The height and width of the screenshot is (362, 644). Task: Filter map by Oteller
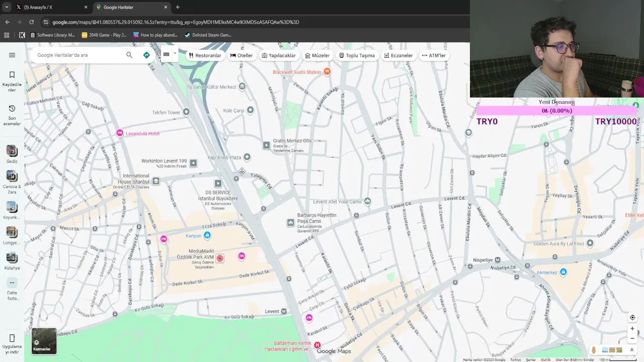click(242, 55)
